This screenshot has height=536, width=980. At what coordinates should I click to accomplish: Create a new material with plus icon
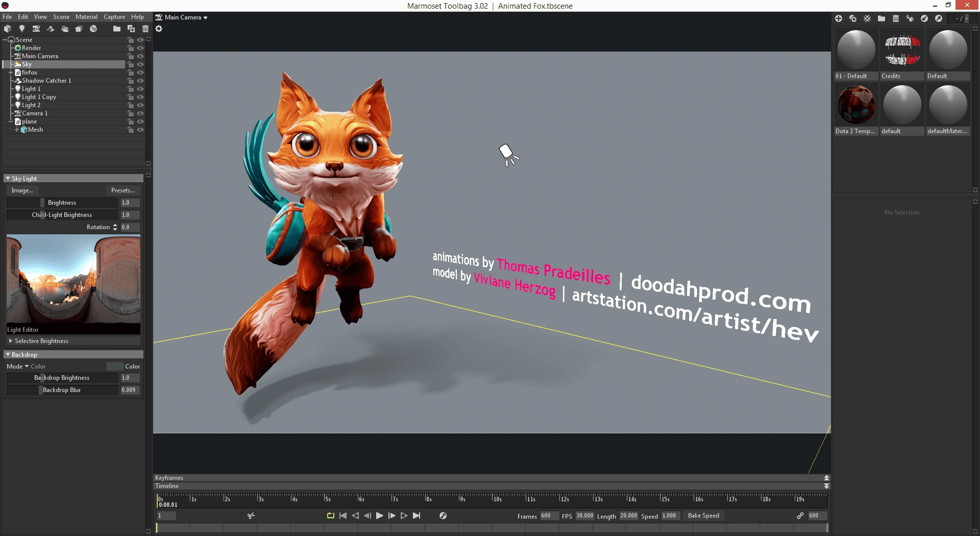[x=839, y=18]
